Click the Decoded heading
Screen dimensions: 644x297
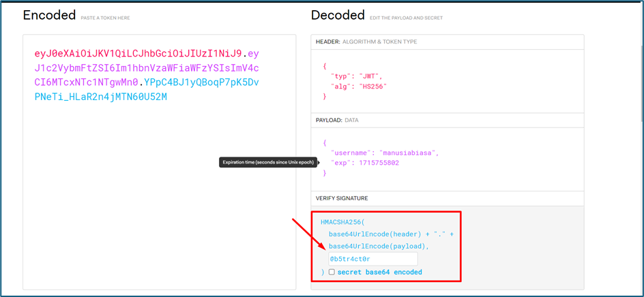click(338, 15)
